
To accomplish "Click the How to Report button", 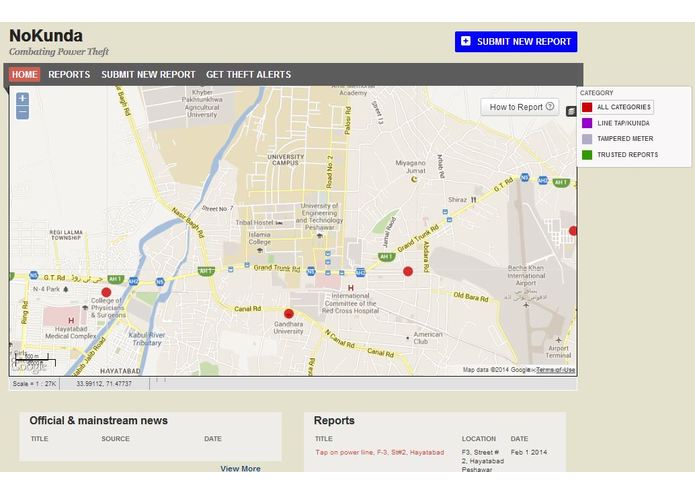I will (520, 107).
